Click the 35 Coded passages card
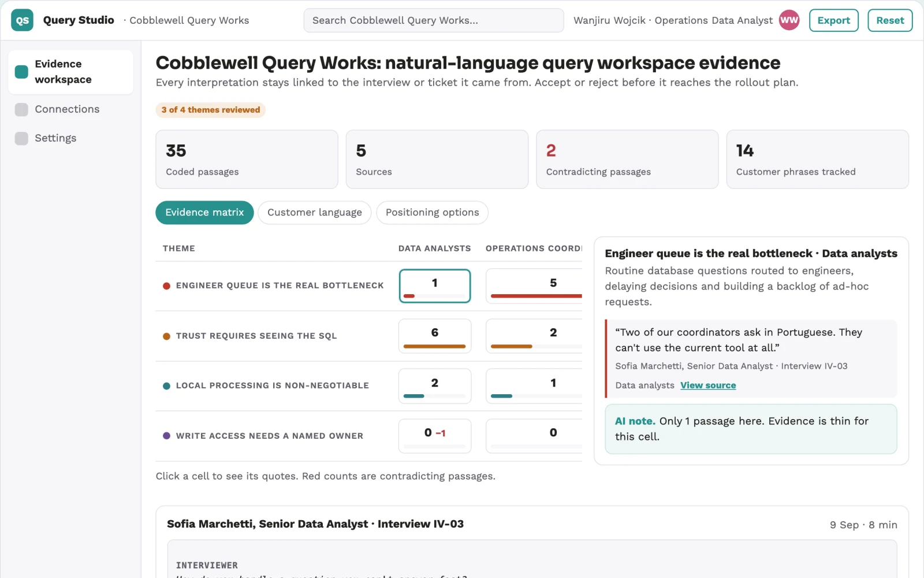Viewport: 924px width, 578px height. (x=247, y=160)
